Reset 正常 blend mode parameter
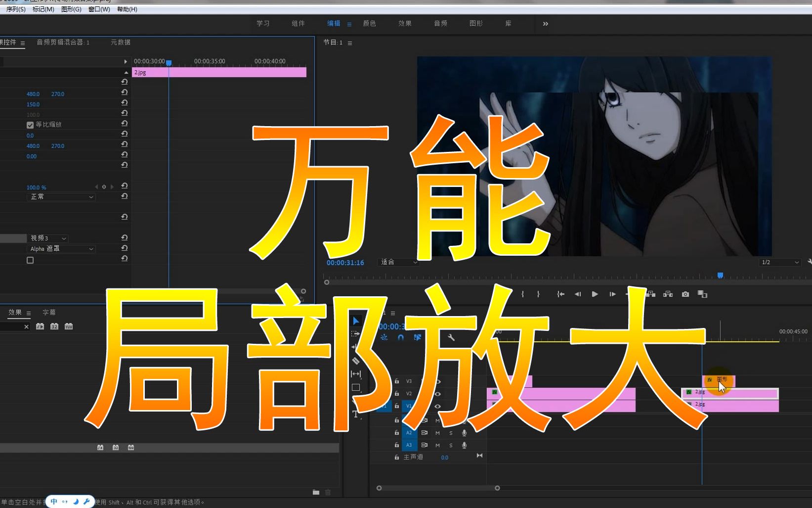 [125, 196]
